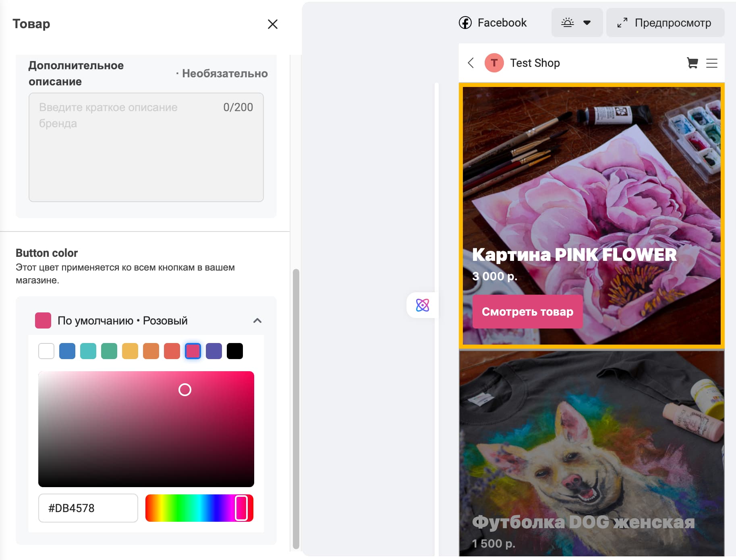This screenshot has width=736, height=560.
Task: Click the Test Shop avatar
Action: [x=494, y=63]
